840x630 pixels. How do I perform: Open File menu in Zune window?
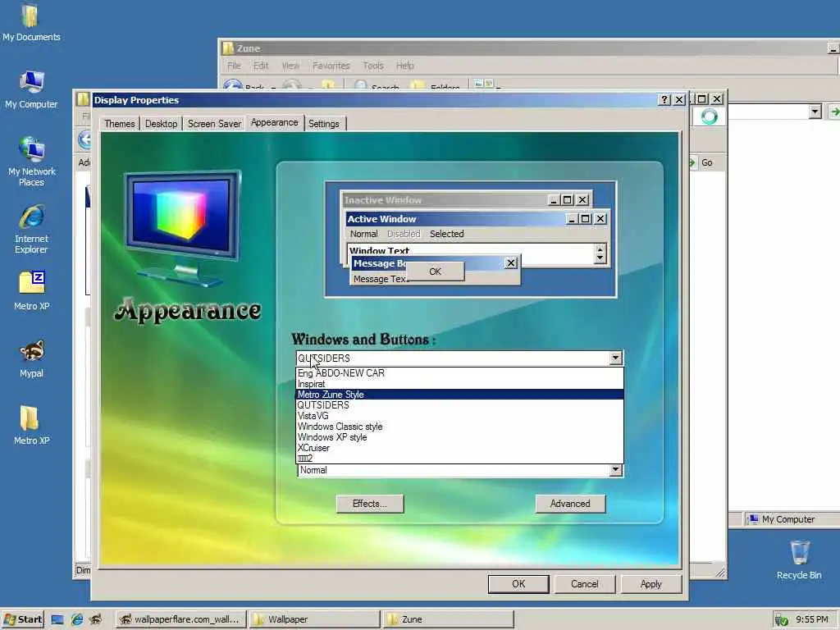tap(234, 66)
